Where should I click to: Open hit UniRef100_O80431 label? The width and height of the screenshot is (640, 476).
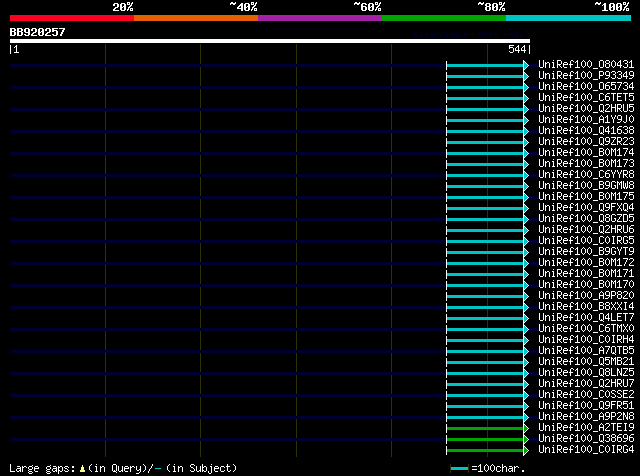[x=586, y=65]
